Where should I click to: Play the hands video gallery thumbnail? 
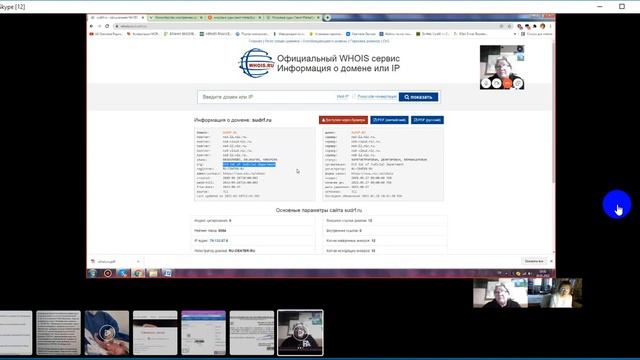point(107,333)
